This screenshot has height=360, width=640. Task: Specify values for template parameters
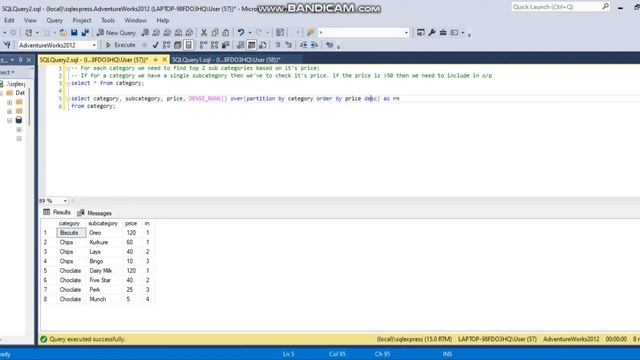point(329,45)
